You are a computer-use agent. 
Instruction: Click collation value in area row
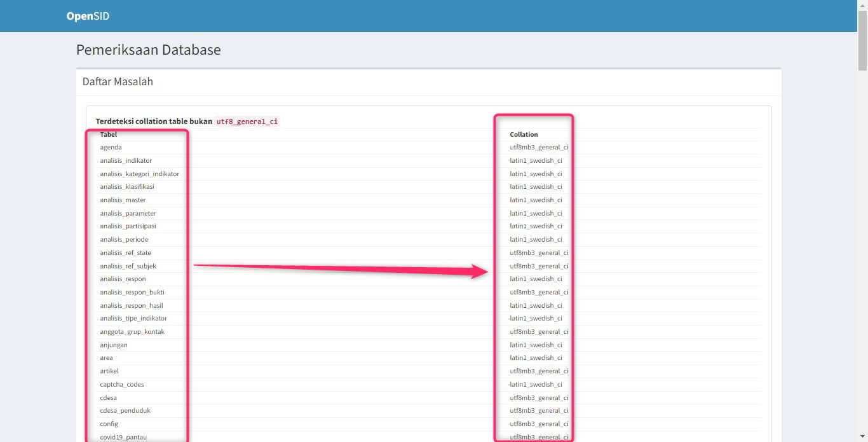point(536,357)
